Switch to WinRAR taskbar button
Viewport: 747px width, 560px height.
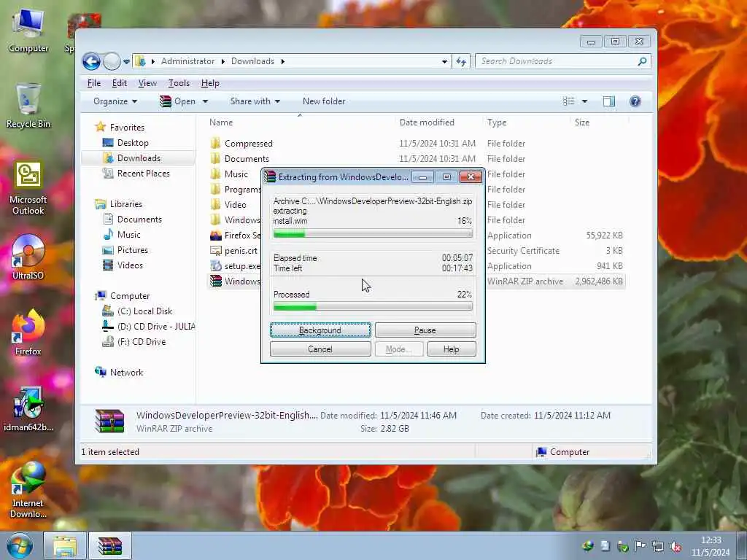click(x=110, y=545)
